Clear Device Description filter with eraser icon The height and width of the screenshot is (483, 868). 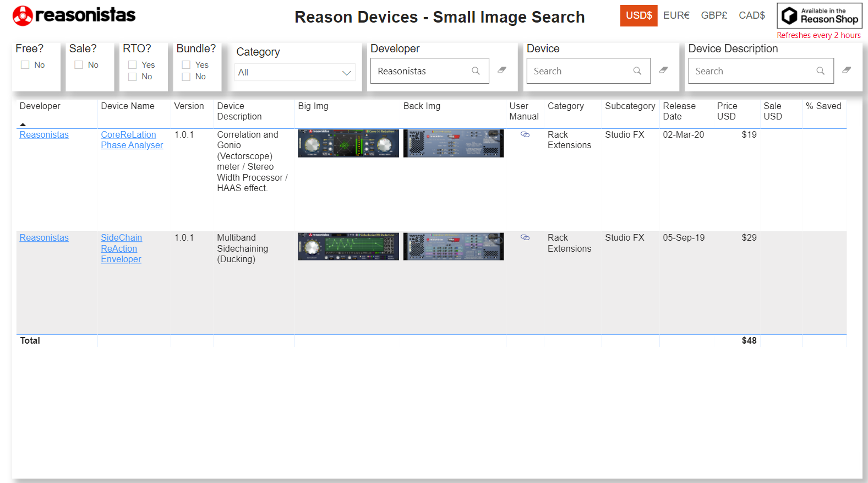tap(847, 70)
